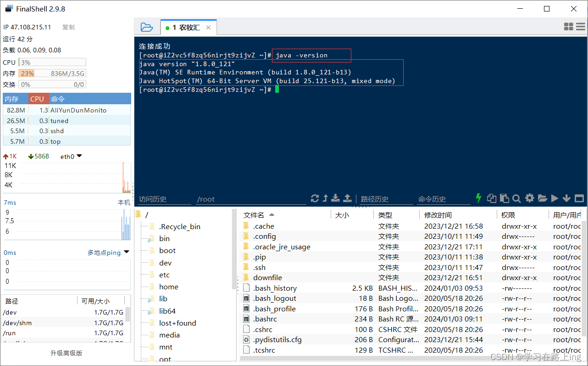Image resolution: width=588 pixels, height=366 pixels.
Task: Click the 复制 link to copy the IP
Action: click(x=68, y=27)
